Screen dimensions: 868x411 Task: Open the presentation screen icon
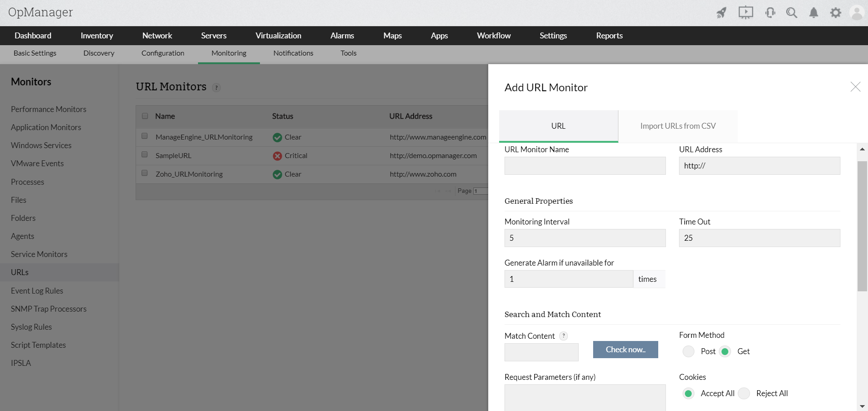745,13
